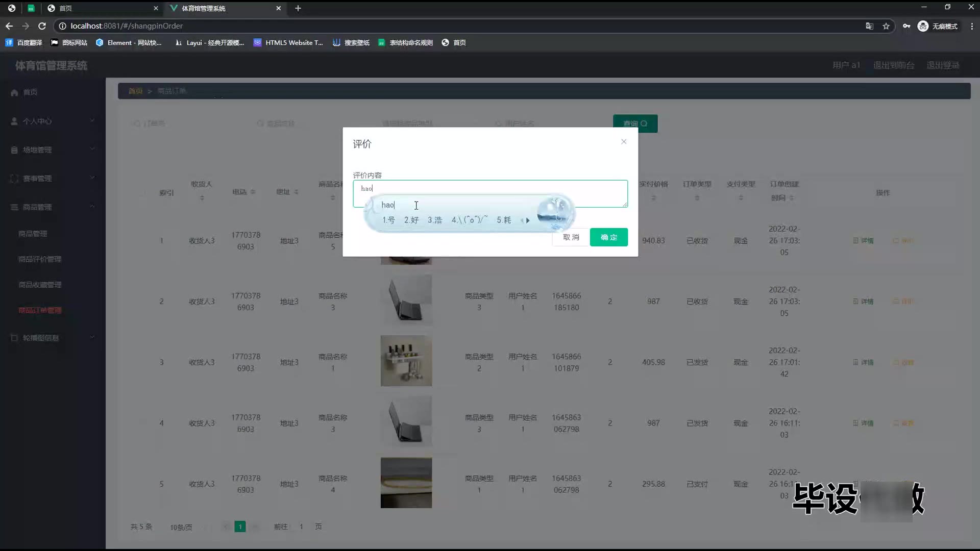Open the Element bookmark

tap(129, 43)
